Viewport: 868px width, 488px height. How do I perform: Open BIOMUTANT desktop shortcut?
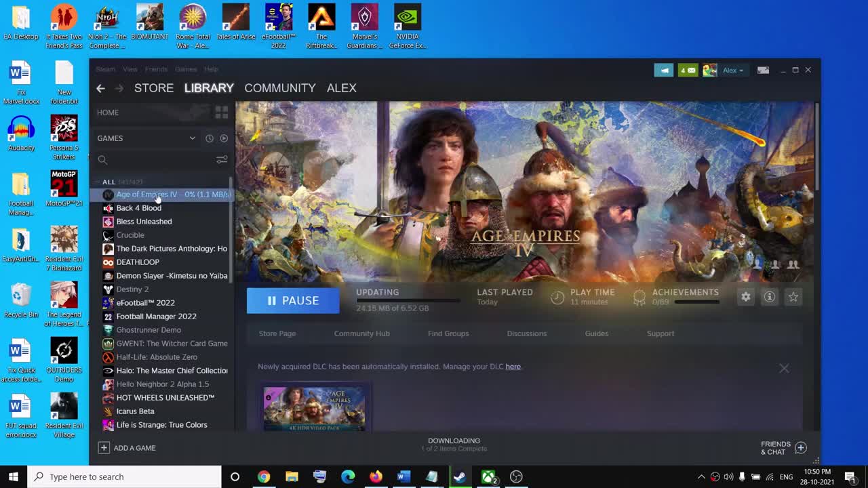click(x=149, y=23)
